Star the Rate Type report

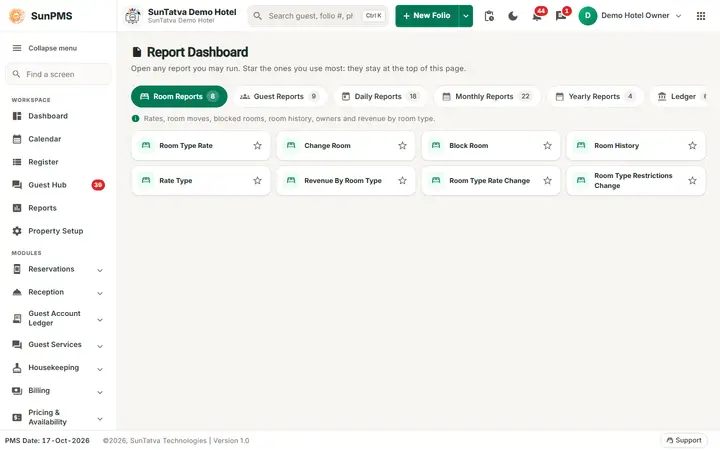click(x=258, y=180)
